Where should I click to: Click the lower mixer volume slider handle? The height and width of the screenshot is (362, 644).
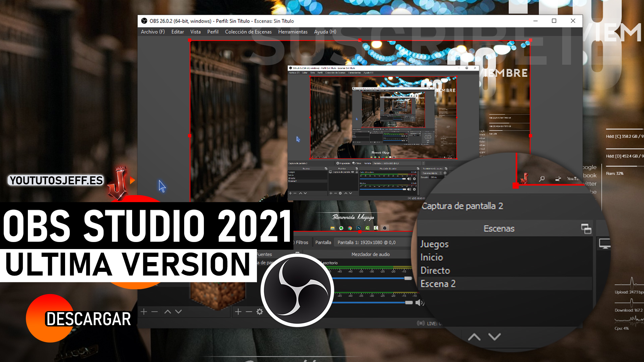click(x=409, y=303)
